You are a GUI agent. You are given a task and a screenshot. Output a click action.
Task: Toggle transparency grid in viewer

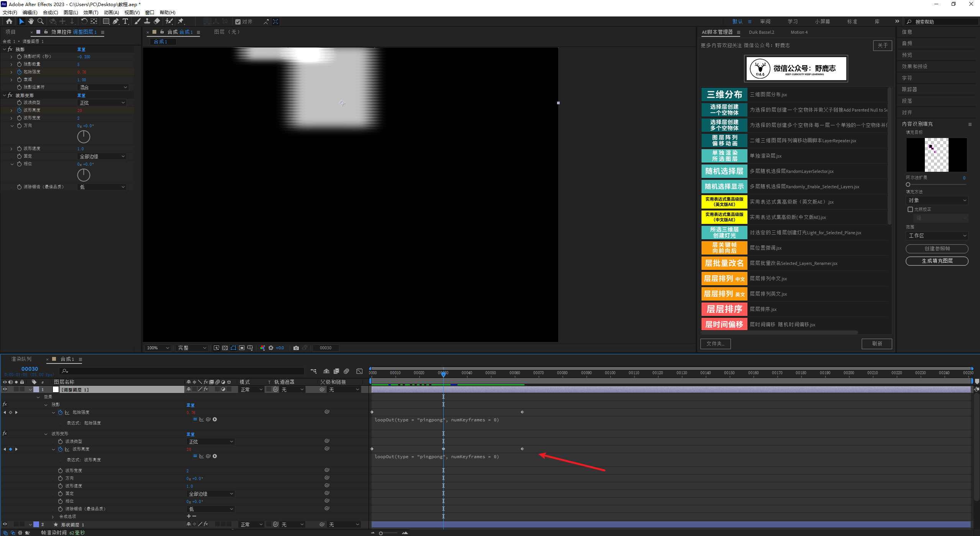click(225, 348)
